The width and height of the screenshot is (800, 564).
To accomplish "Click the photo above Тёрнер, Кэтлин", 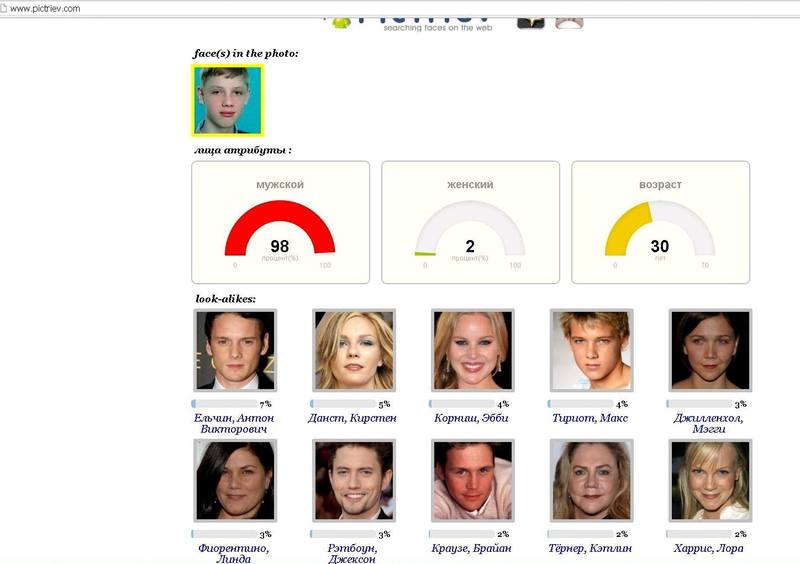I will pyautogui.click(x=590, y=481).
